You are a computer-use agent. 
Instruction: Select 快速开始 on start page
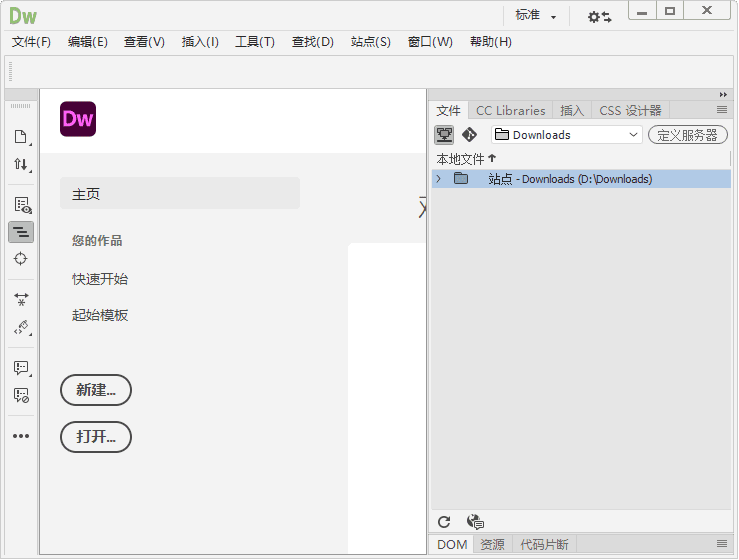[100, 279]
